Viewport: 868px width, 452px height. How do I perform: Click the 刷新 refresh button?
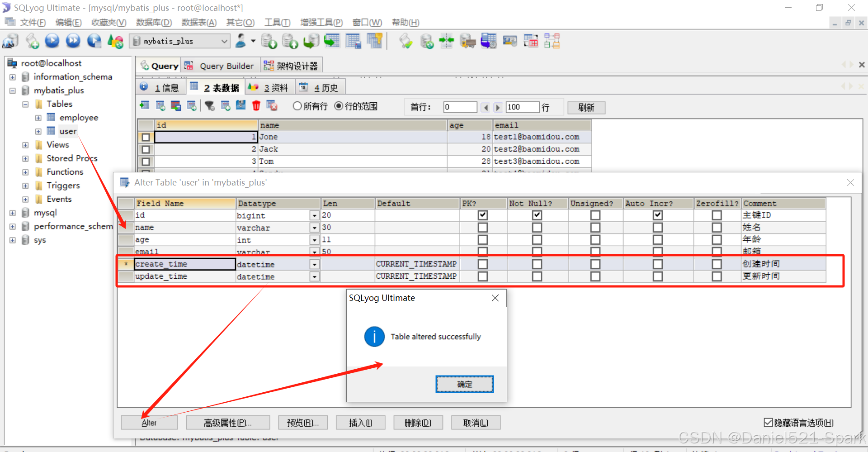(586, 107)
